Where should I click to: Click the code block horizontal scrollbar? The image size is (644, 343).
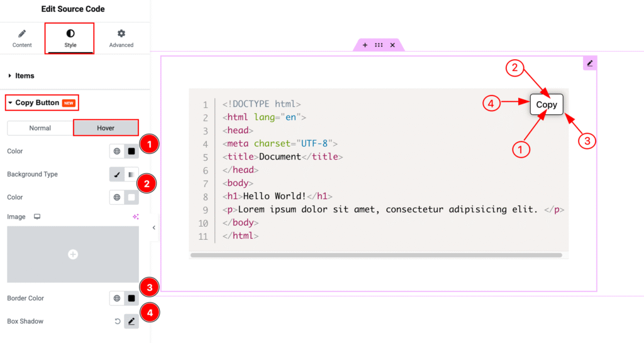pyautogui.click(x=376, y=255)
